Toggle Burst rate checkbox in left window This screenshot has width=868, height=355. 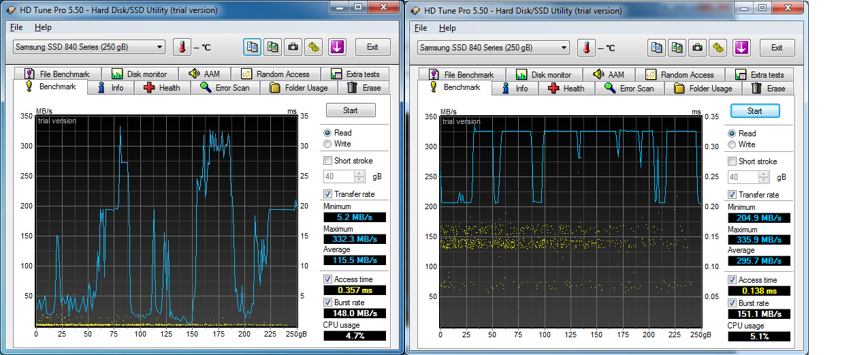point(328,302)
